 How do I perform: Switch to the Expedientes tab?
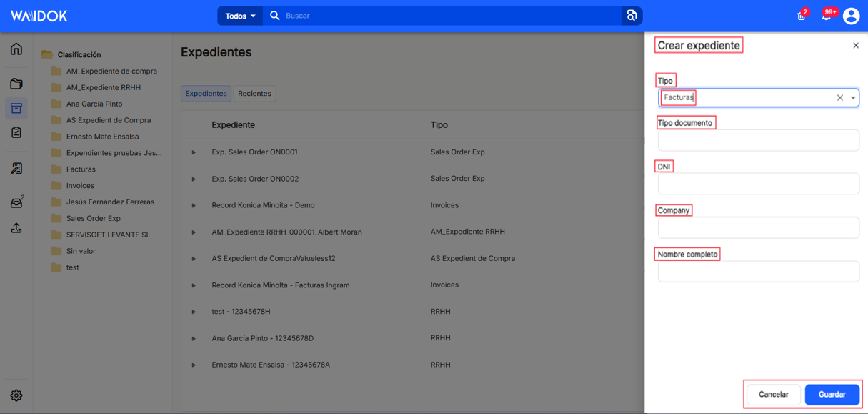pos(206,94)
